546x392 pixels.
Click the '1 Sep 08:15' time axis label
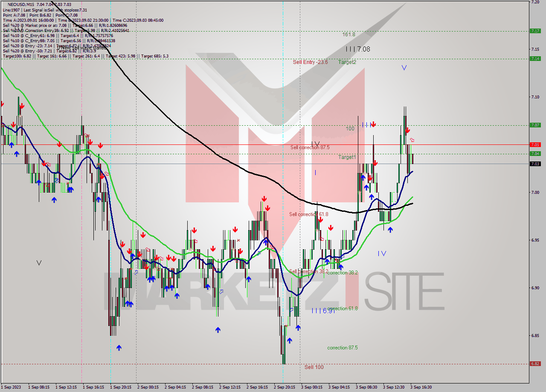(38, 387)
